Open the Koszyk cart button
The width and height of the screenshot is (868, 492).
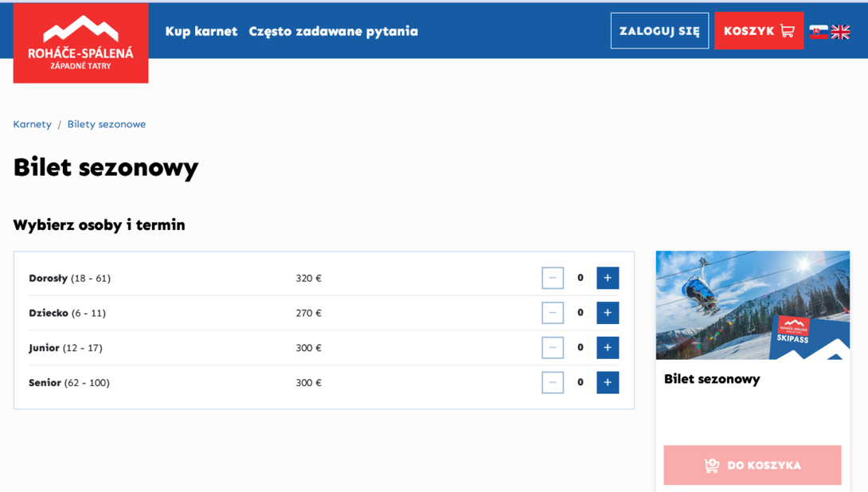pos(759,31)
